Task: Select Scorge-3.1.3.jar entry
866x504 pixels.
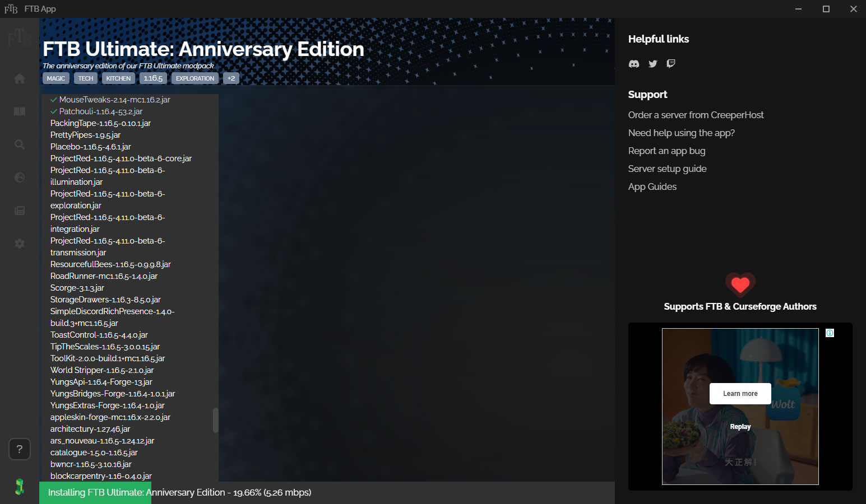Action: [77, 288]
